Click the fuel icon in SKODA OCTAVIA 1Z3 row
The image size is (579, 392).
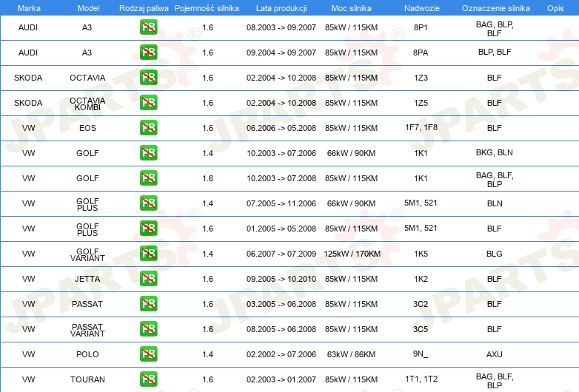[148, 78]
